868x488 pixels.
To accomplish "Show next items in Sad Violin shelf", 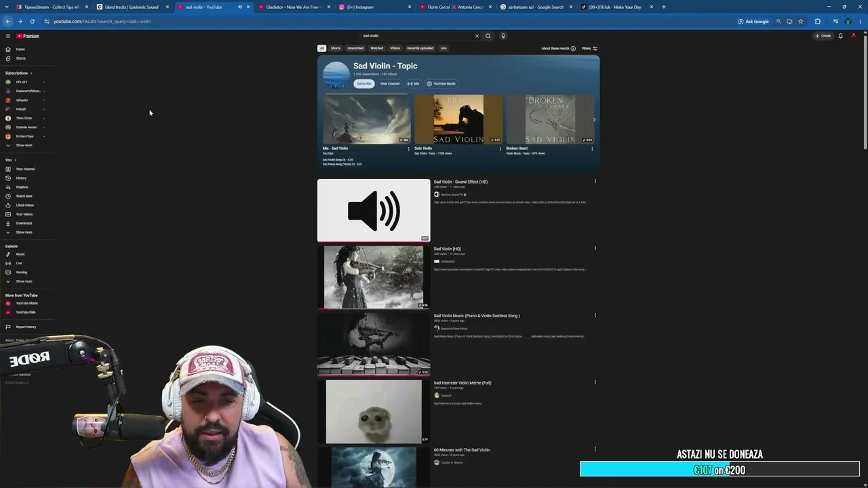I will pos(594,119).
